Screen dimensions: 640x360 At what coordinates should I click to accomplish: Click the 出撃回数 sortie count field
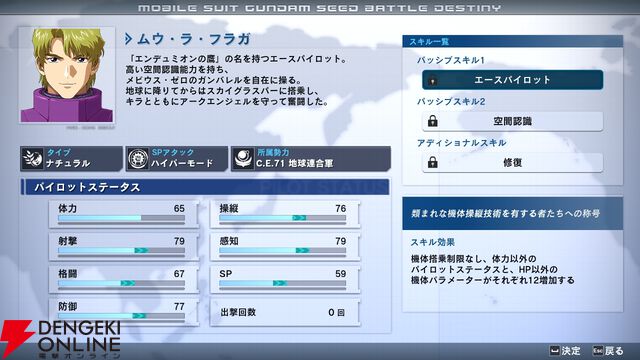[x=285, y=312]
